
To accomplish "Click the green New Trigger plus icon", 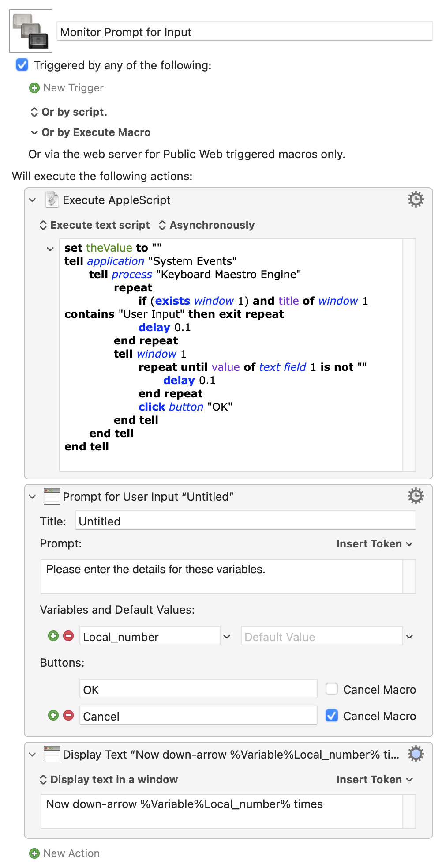I will tap(34, 88).
